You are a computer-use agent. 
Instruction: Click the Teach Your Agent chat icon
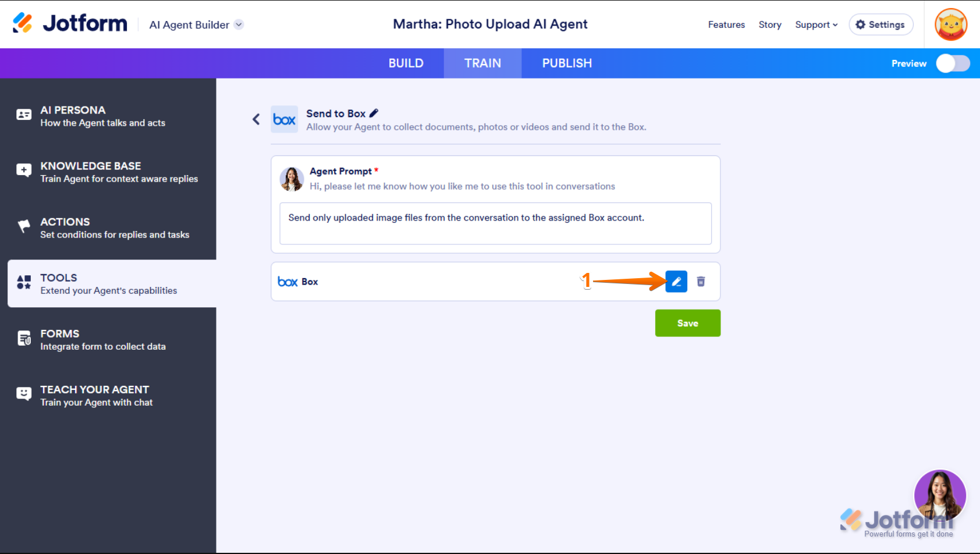24,394
